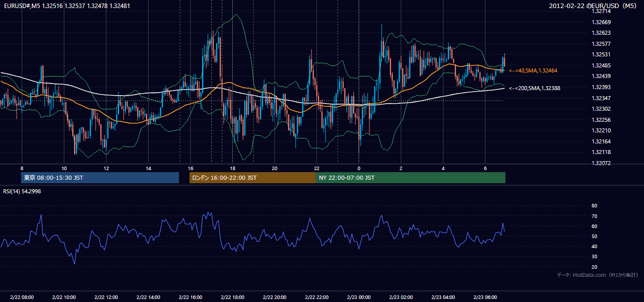Click price axis label 1.32118
Image resolution: width=644 pixels, height=302 pixels.
click(601, 152)
